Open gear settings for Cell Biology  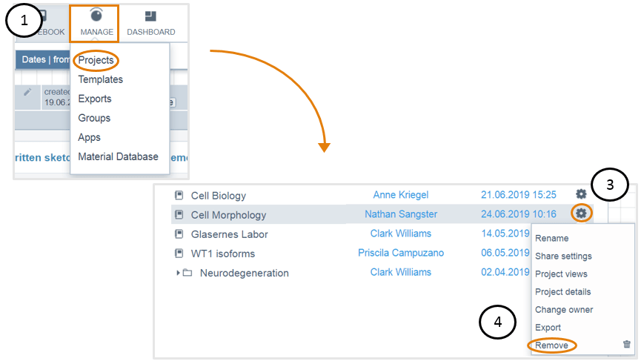(x=581, y=194)
